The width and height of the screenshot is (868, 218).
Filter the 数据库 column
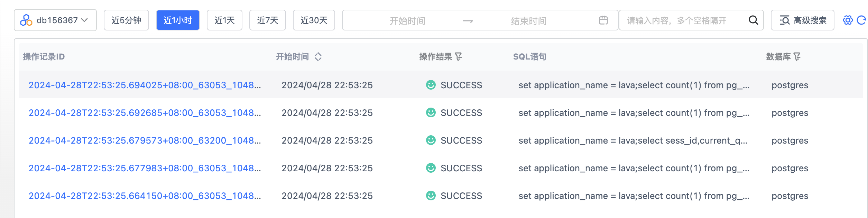[x=797, y=57]
